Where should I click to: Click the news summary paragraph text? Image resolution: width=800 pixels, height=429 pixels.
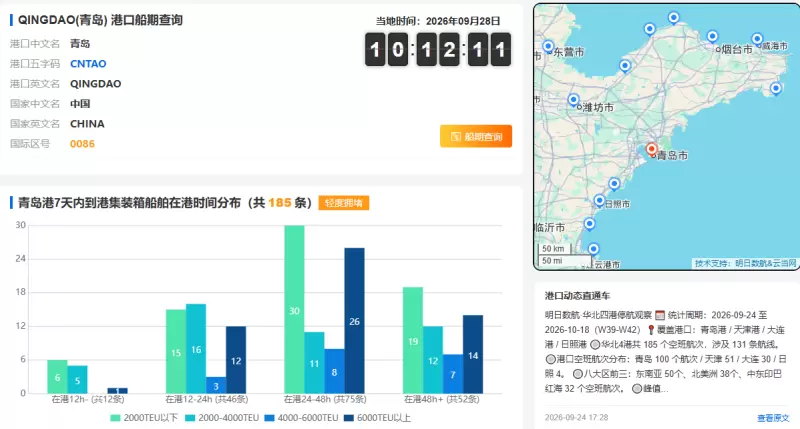click(x=665, y=352)
